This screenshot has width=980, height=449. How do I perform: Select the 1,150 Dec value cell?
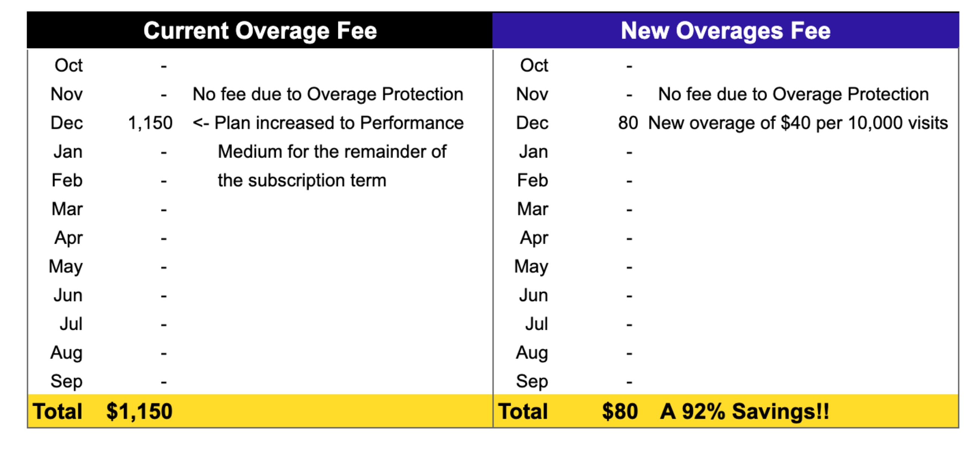tap(150, 123)
